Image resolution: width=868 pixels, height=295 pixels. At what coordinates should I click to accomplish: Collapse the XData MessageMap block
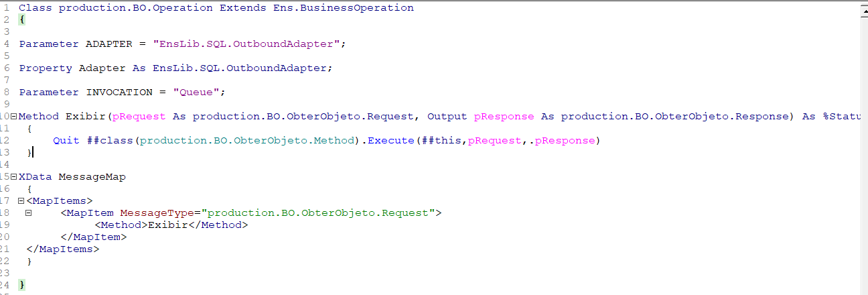coord(15,177)
